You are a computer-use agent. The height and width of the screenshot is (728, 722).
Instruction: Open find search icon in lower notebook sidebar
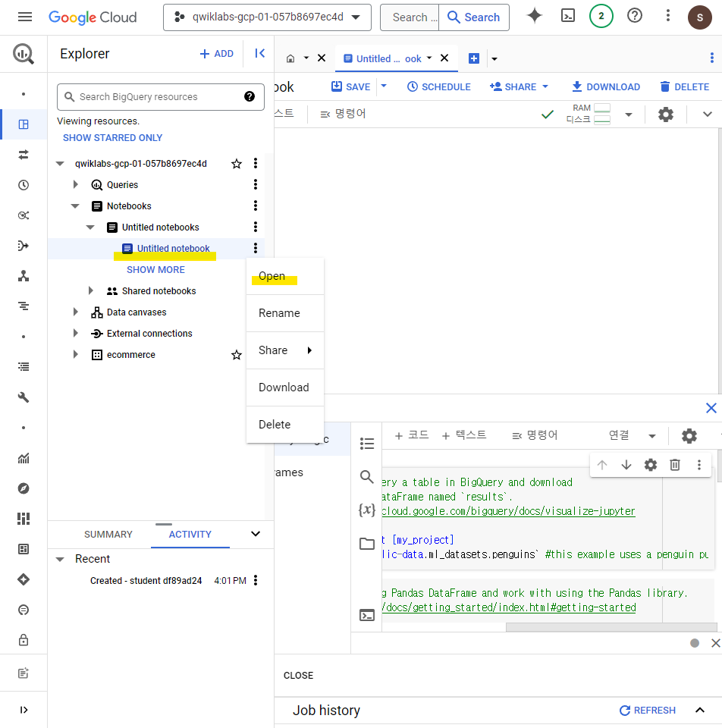pos(367,477)
